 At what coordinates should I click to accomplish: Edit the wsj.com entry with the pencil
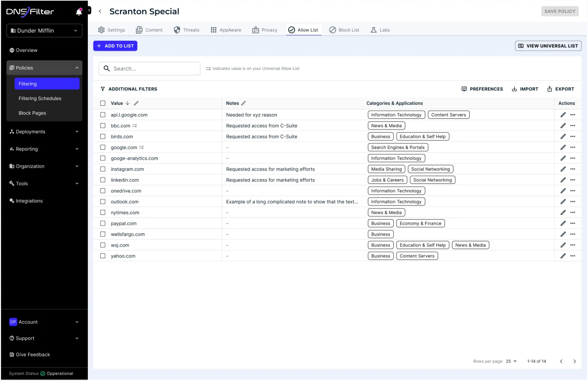pos(563,245)
